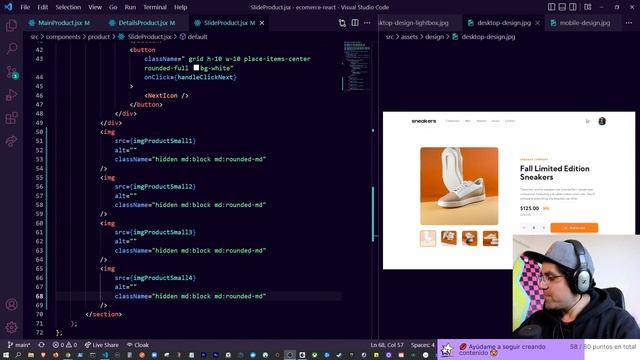The height and width of the screenshot is (360, 640).
Task: Click the Windows taskbar search icon
Action: coord(18,355)
